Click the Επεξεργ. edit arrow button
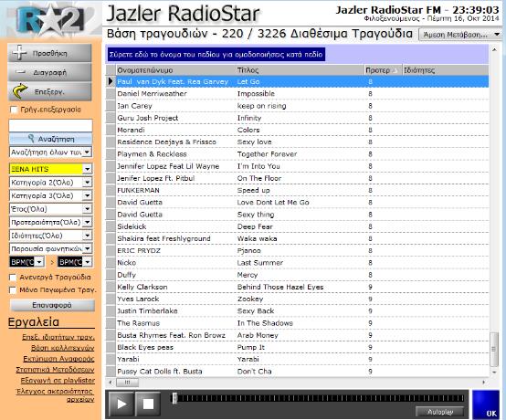This screenshot has height=420, width=506. pos(49,91)
